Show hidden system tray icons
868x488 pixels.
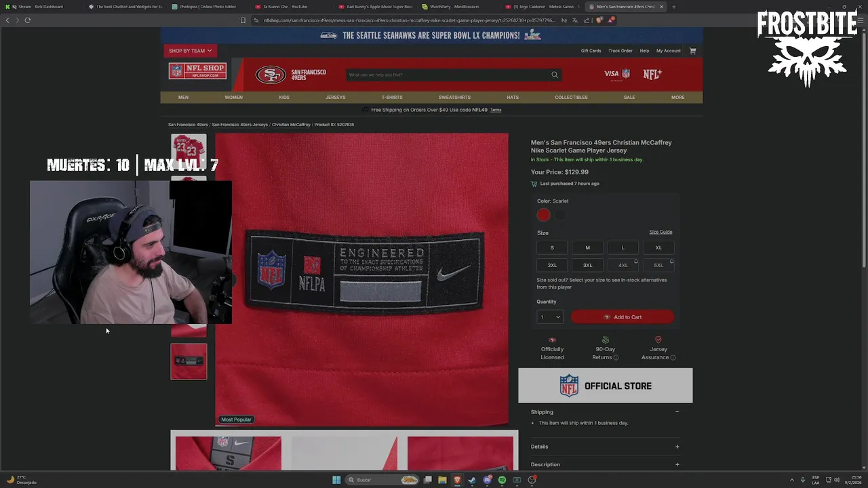tap(791, 480)
